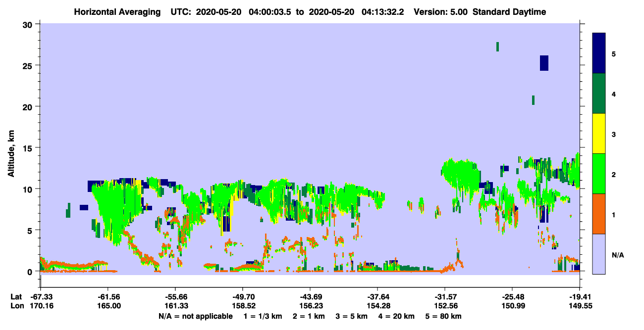The width and height of the screenshot is (644, 330).
Task: Click the Horizontal Averaging title text
Action: tap(118, 12)
